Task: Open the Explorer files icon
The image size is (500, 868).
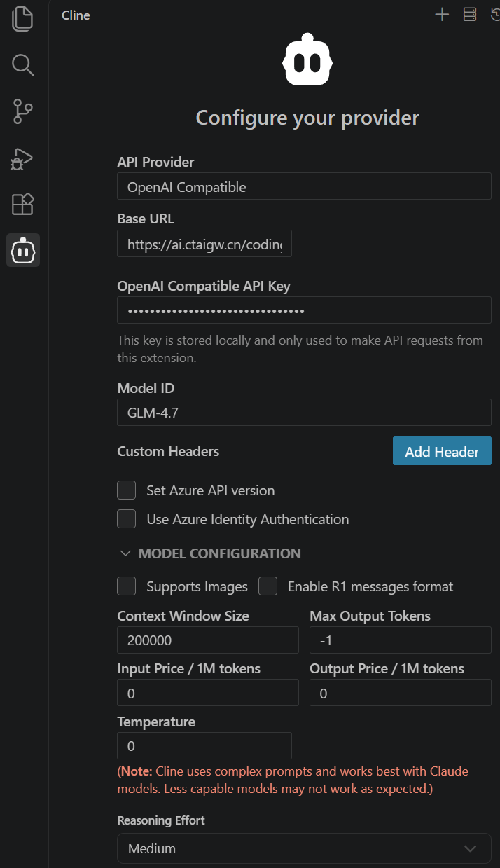Action: 23,19
